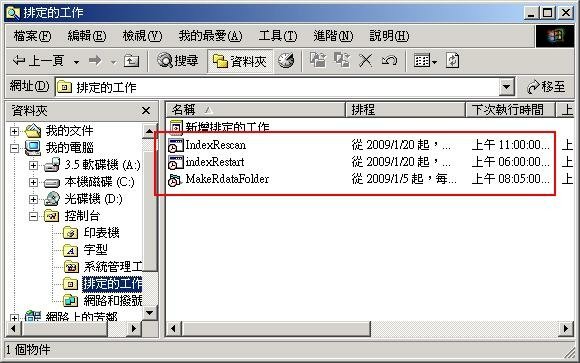Select 控制台 in folder tree
580x363 pixels.
pyautogui.click(x=82, y=216)
